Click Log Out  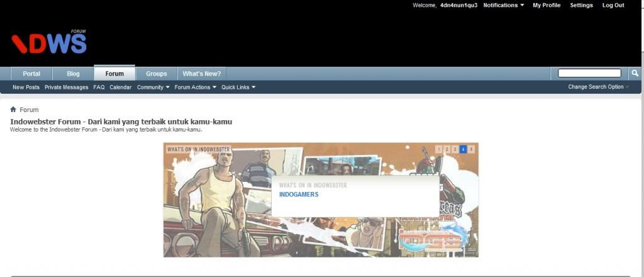click(613, 5)
